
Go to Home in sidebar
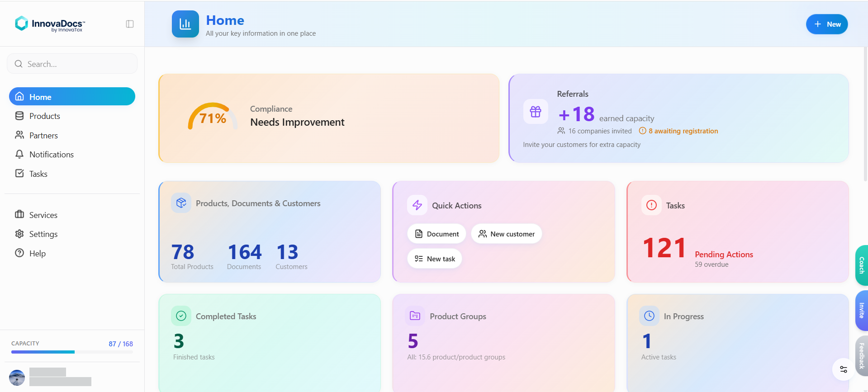(72, 96)
